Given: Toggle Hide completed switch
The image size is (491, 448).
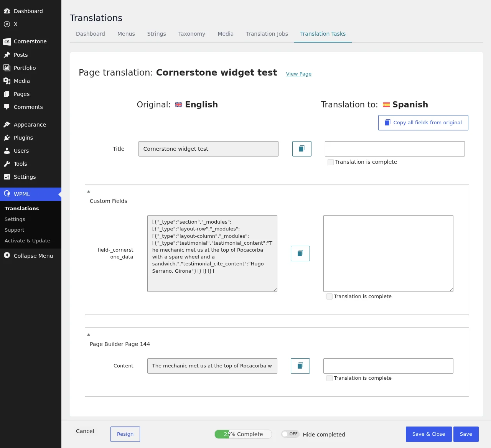Looking at the screenshot, I should (290, 434).
